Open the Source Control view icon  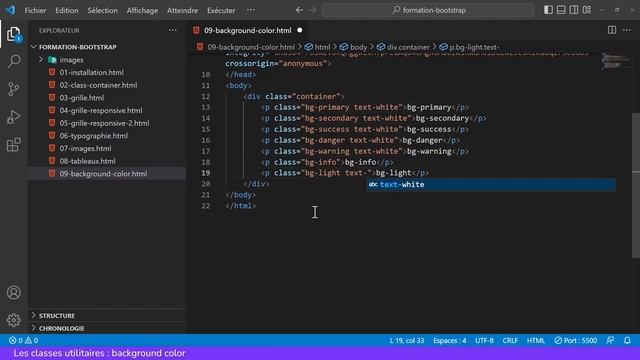[13, 89]
